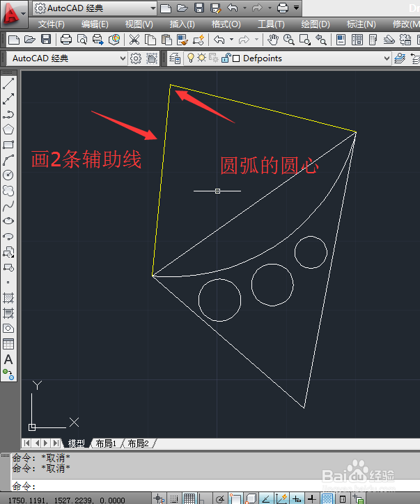This screenshot has height=504, width=420.
Task: Select the Spline tool
Action: pyautogui.click(x=8, y=206)
